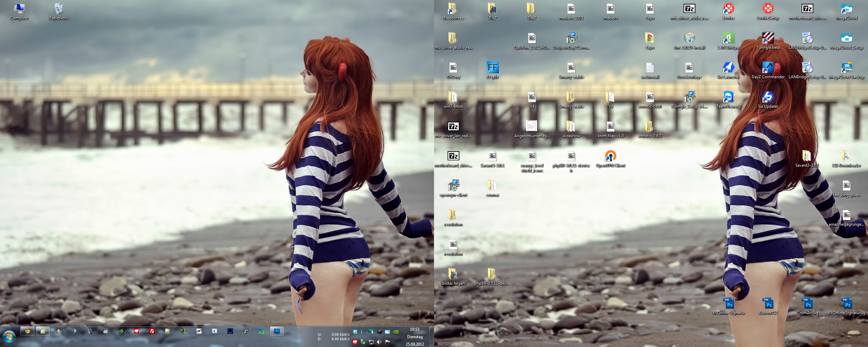868x347 pixels.
Task: Launch Notepad++ from the taskbar
Action: [x=168, y=331]
